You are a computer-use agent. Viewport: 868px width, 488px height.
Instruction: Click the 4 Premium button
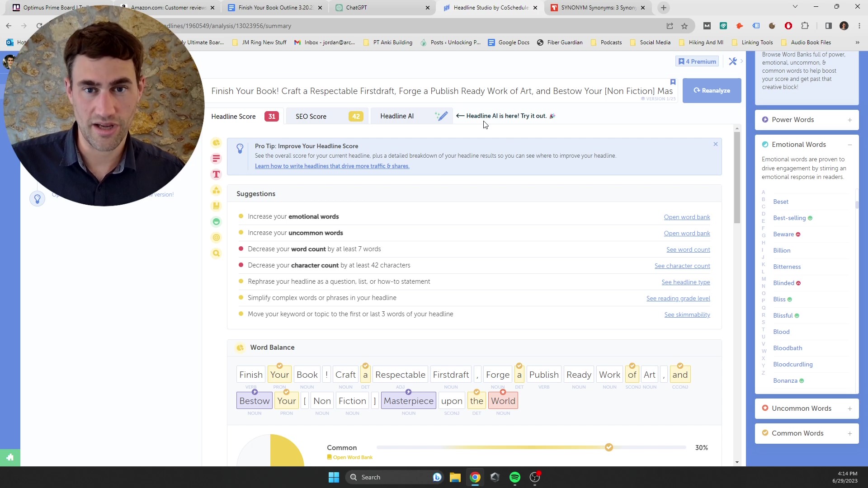coord(698,61)
